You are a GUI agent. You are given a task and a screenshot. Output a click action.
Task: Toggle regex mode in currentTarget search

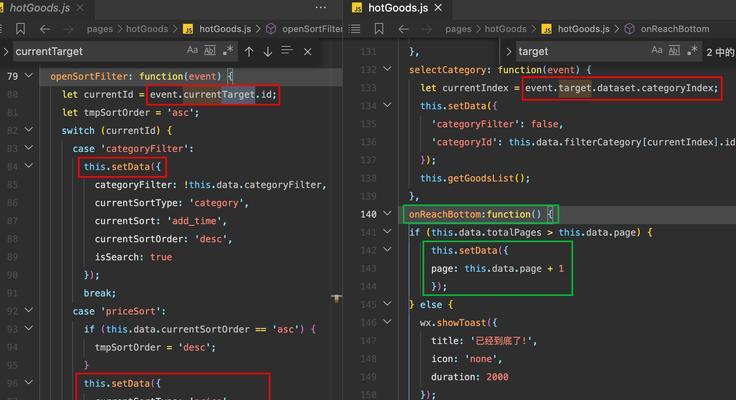(228, 50)
